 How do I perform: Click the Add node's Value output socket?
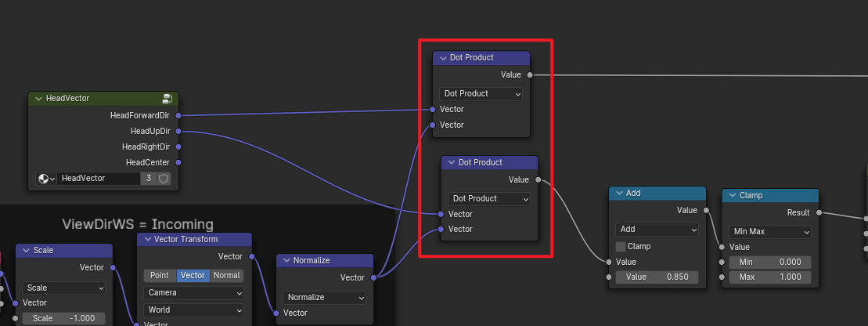coord(706,210)
